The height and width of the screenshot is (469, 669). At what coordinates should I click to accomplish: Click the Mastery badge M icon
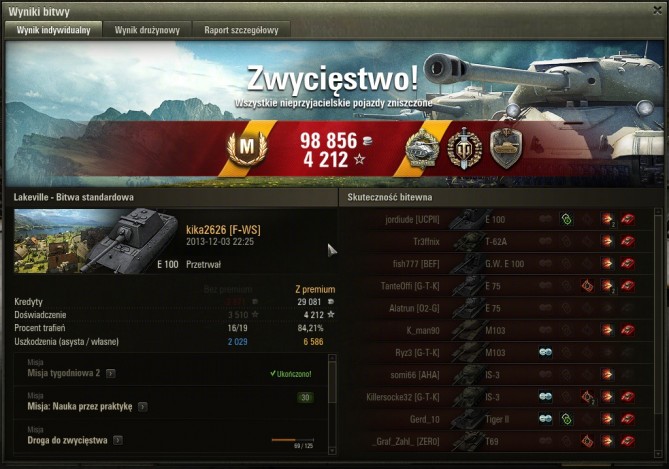pos(247,148)
